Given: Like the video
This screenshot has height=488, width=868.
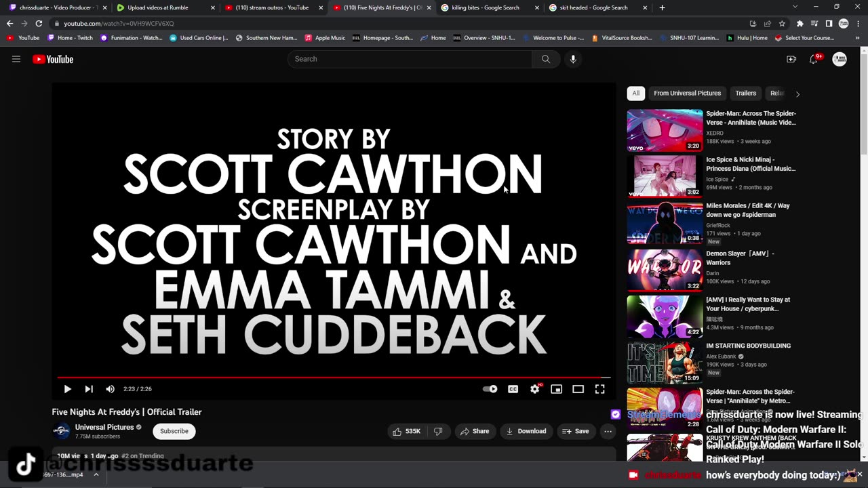Looking at the screenshot, I should 407,431.
